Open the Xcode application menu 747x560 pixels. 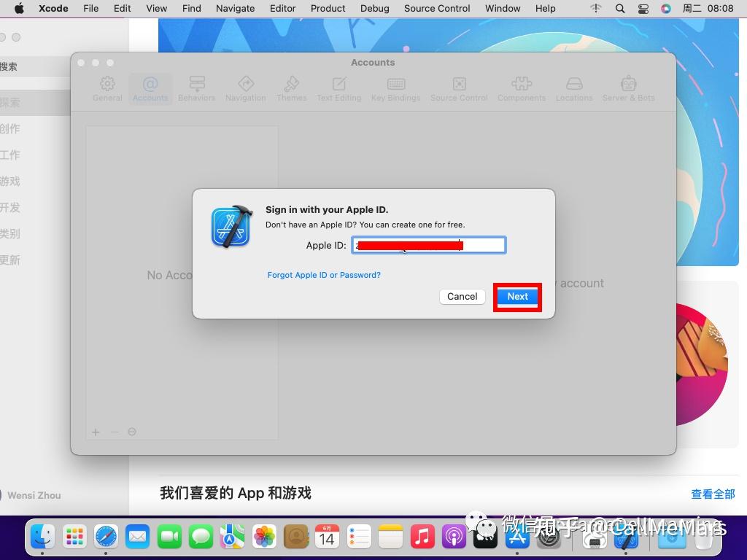(x=53, y=9)
